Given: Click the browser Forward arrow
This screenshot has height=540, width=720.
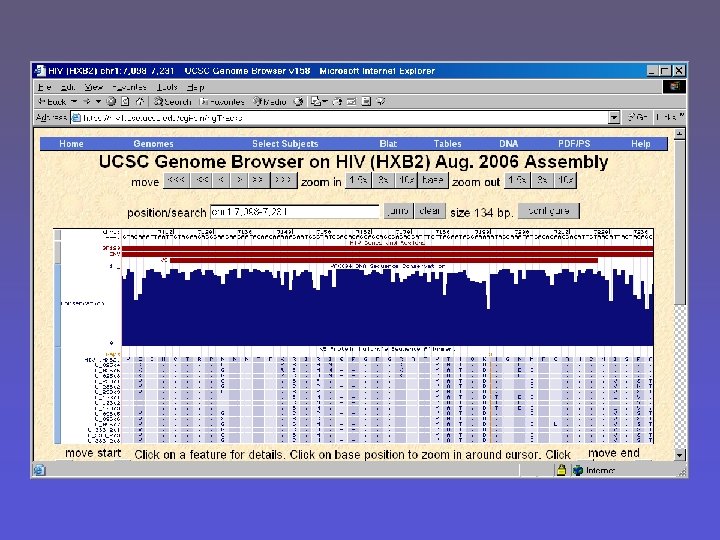Looking at the screenshot, I should (87, 101).
